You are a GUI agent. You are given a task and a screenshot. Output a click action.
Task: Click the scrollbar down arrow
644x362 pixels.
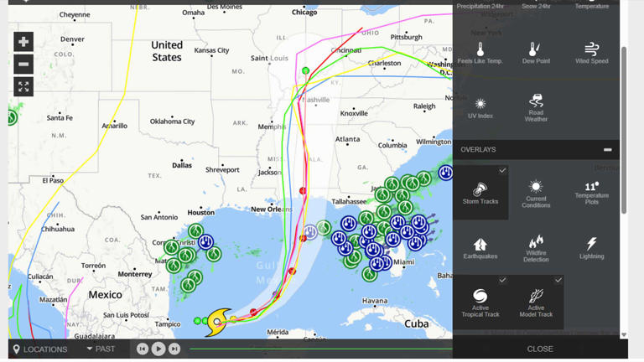(624, 335)
